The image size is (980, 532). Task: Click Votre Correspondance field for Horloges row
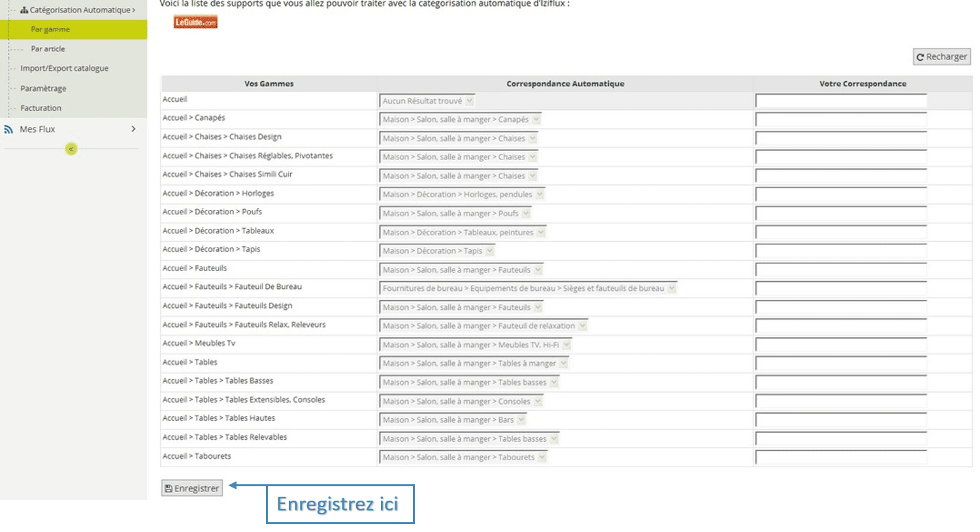pyautogui.click(x=841, y=195)
